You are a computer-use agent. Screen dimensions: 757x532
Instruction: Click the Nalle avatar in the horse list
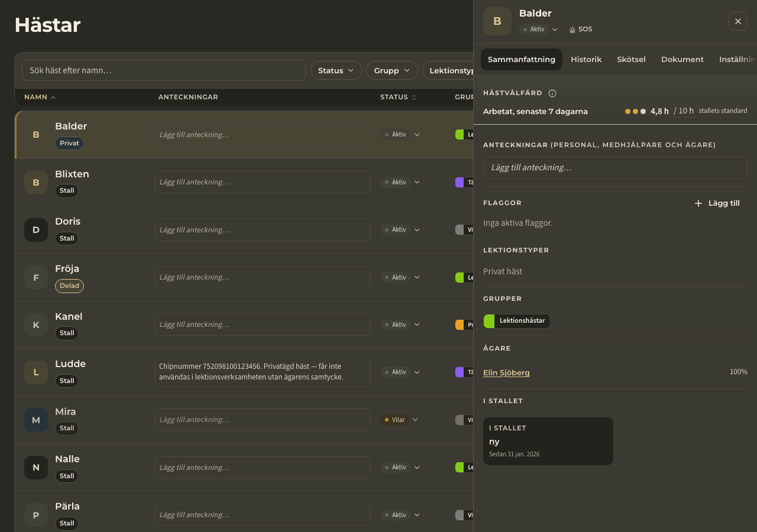point(36,468)
